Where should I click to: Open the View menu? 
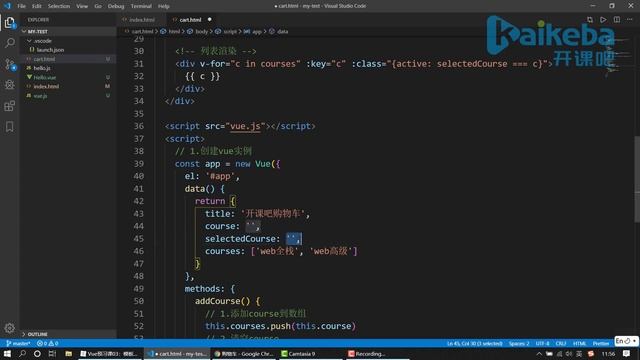(x=82, y=6)
